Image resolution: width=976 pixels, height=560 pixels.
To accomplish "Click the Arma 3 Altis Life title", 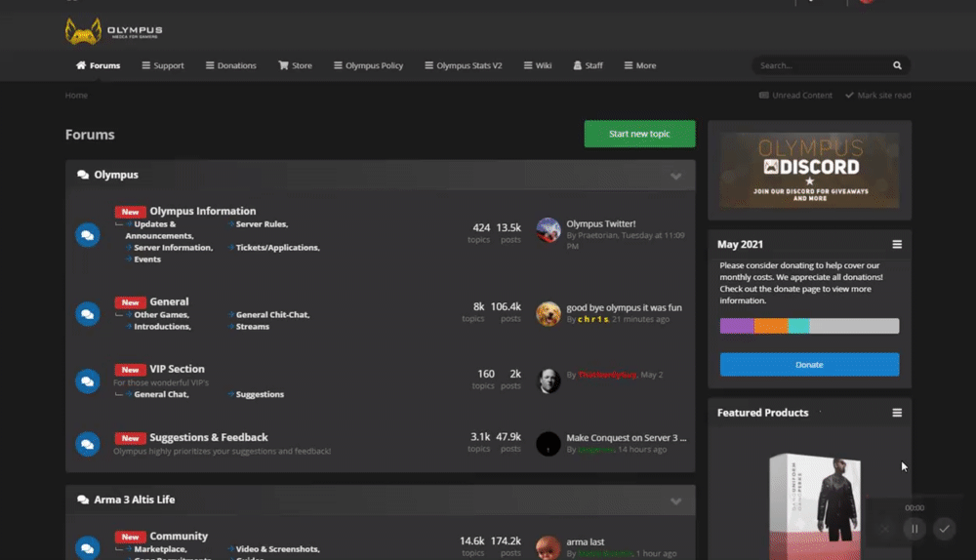I will coord(134,500).
